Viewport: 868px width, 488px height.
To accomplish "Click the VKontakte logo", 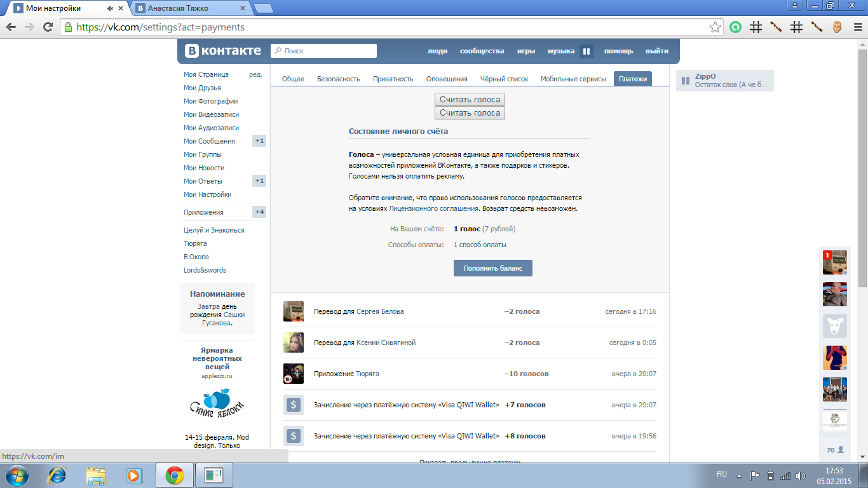I will coord(223,51).
